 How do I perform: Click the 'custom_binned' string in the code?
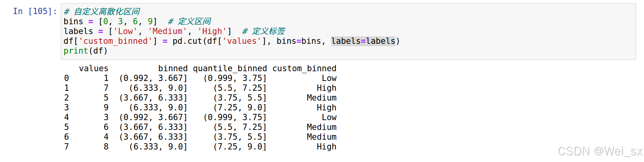(x=115, y=41)
